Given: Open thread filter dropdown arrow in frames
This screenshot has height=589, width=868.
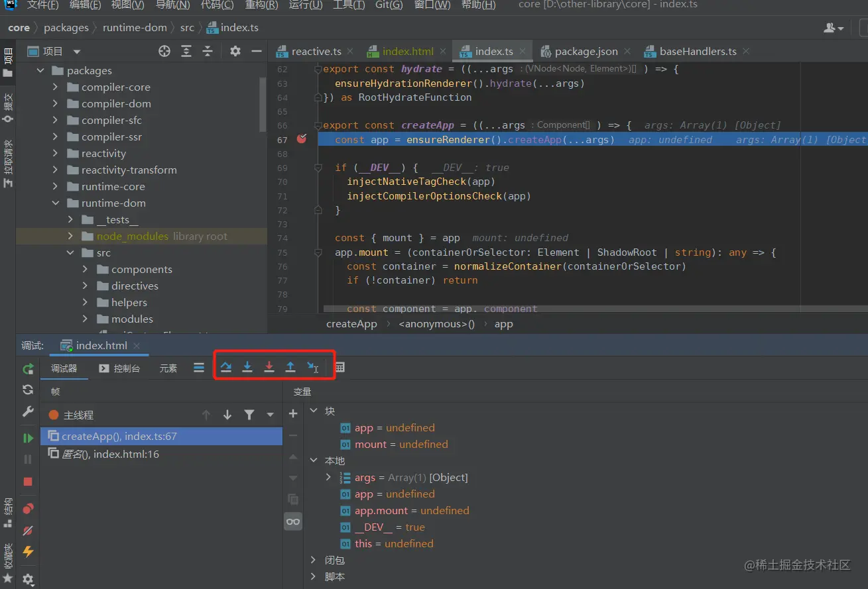Looking at the screenshot, I should point(271,415).
